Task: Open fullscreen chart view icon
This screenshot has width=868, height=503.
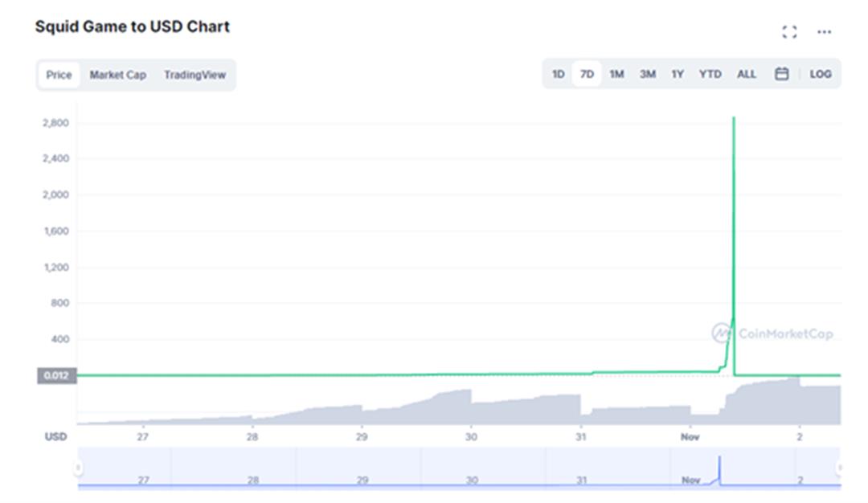Action: tap(789, 32)
